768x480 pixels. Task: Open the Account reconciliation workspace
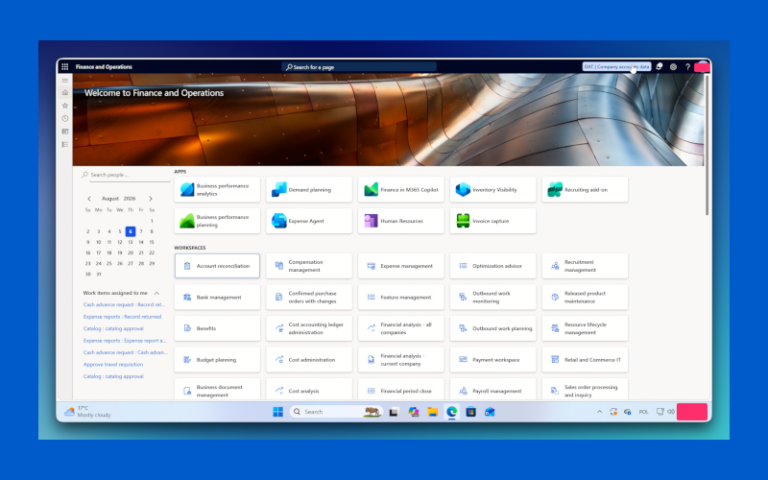(217, 266)
